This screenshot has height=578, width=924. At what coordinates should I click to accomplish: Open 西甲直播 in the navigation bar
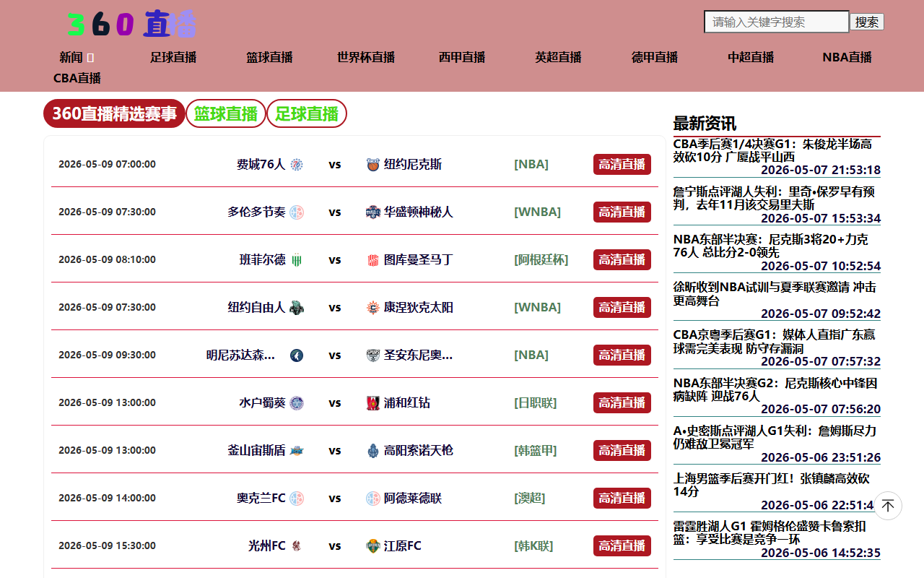(x=462, y=57)
